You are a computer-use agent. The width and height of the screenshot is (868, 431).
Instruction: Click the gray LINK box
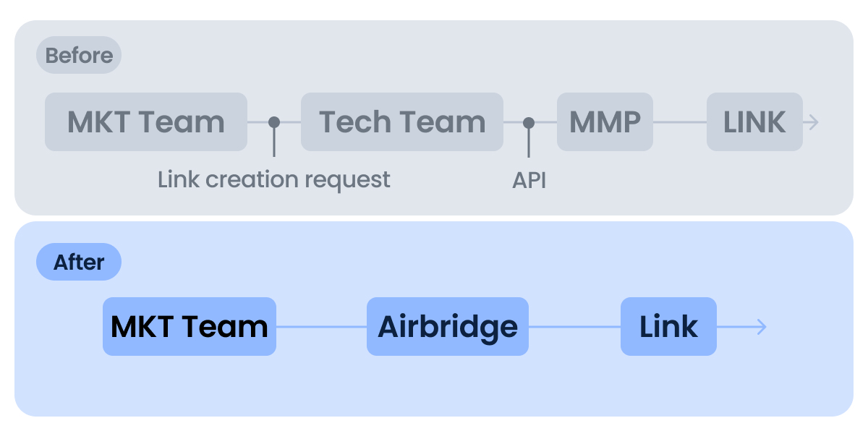(754, 122)
